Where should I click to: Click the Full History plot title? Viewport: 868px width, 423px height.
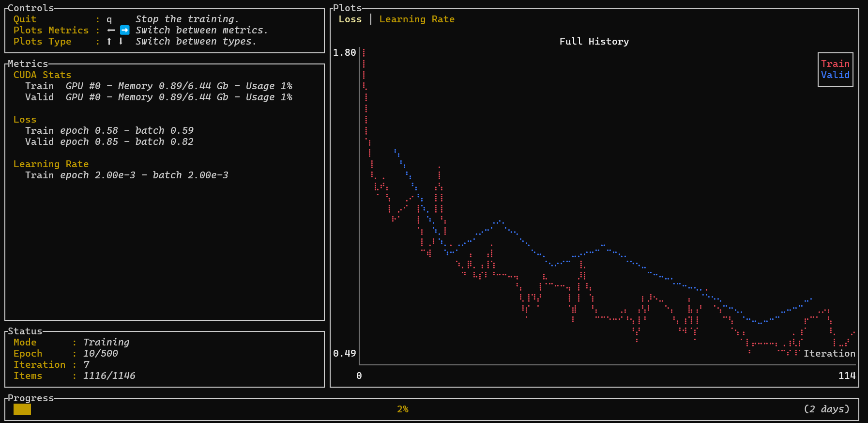594,42
